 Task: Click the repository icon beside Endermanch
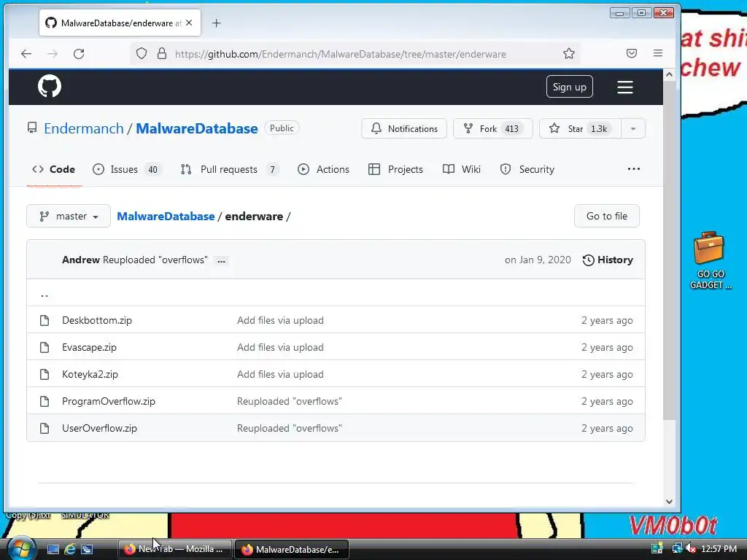(x=32, y=128)
